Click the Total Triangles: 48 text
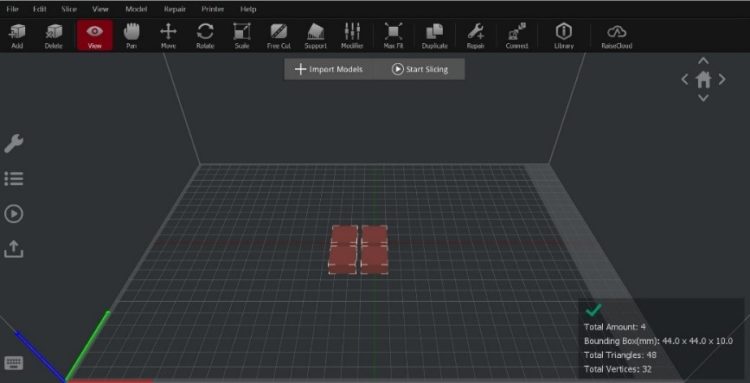750x383 pixels. coord(620,355)
